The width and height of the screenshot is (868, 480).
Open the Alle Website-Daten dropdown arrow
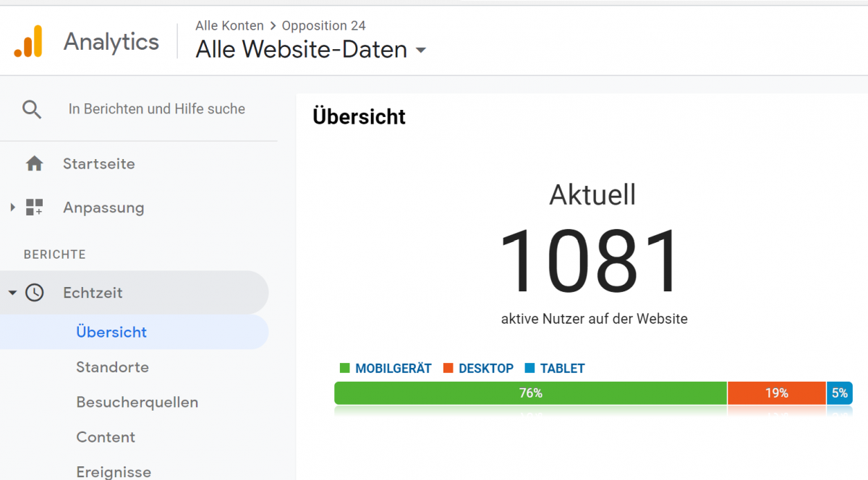pos(420,51)
